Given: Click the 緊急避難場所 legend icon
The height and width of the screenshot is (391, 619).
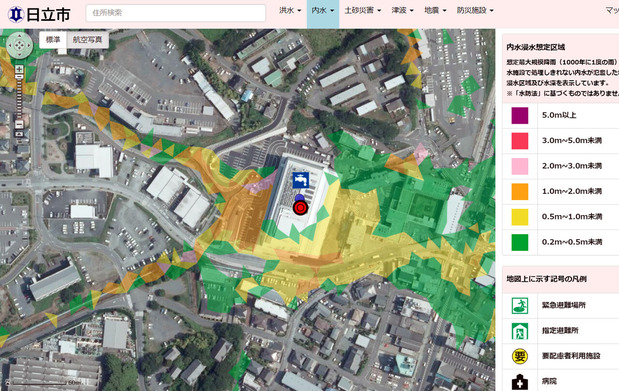Looking at the screenshot, I should (520, 305).
